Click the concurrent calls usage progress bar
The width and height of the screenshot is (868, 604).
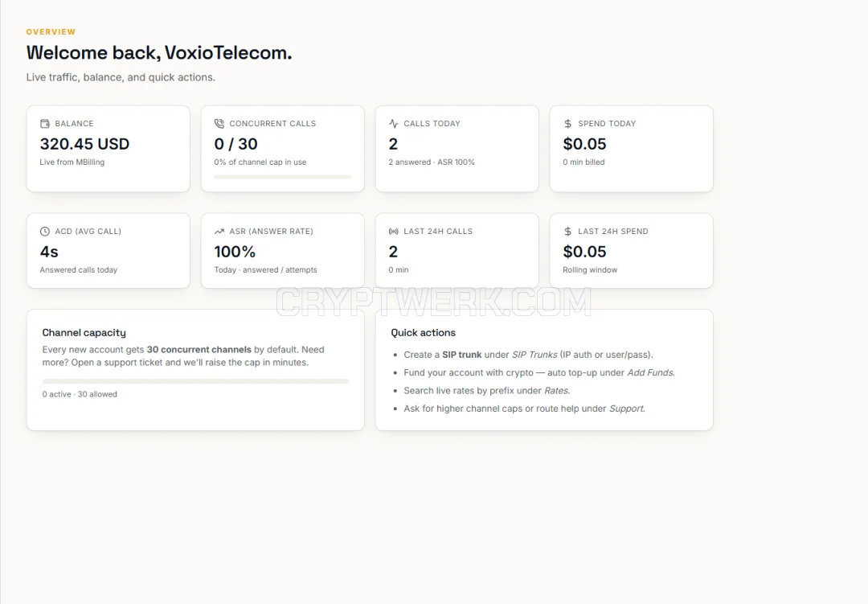pos(282,177)
